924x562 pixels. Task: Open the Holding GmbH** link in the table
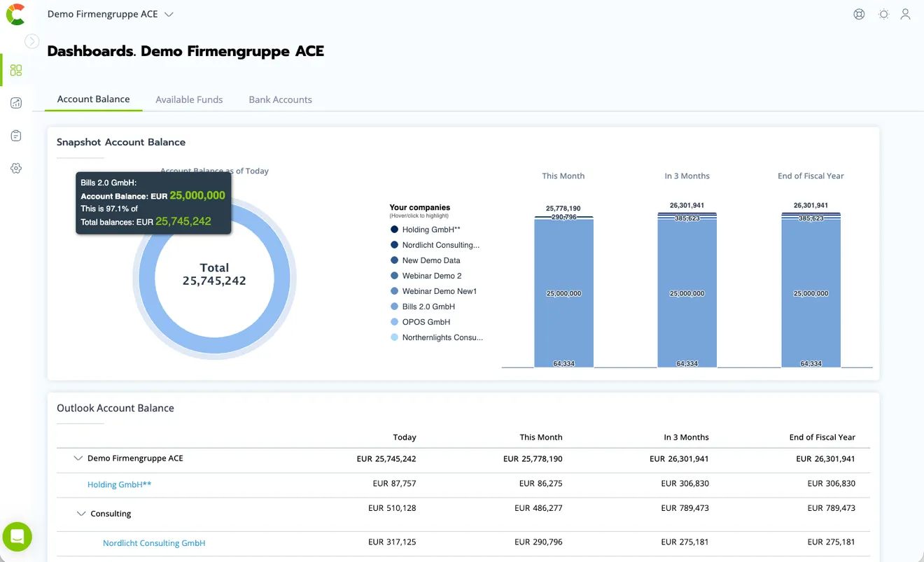120,484
